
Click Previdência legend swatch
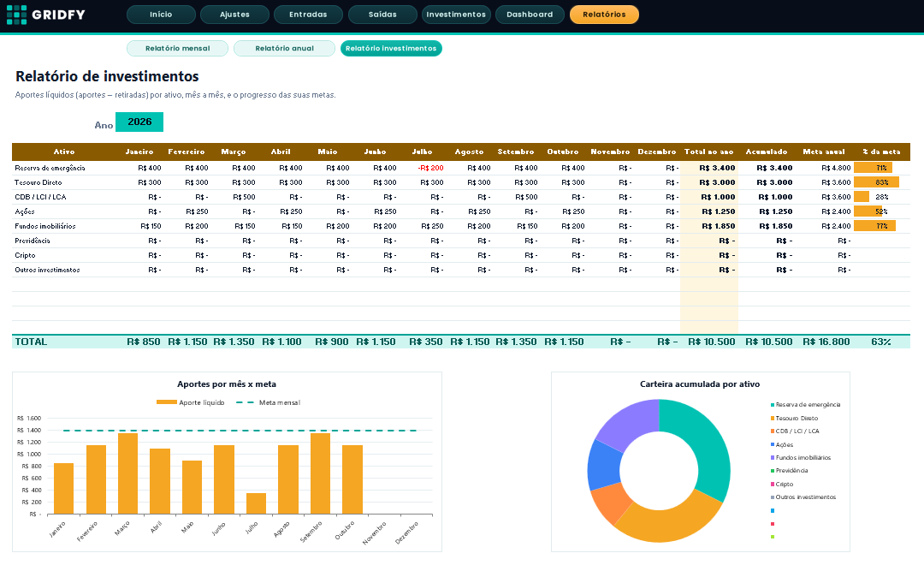(773, 471)
